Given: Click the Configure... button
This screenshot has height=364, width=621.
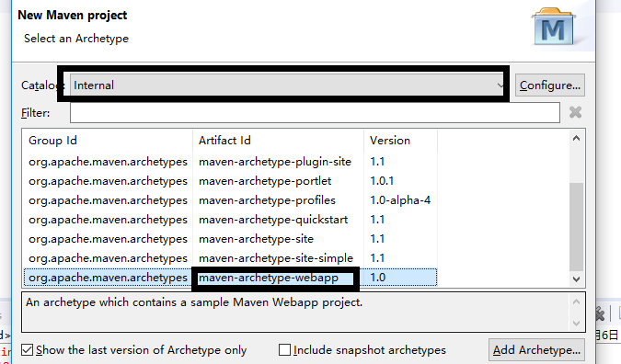Looking at the screenshot, I should tap(550, 85).
